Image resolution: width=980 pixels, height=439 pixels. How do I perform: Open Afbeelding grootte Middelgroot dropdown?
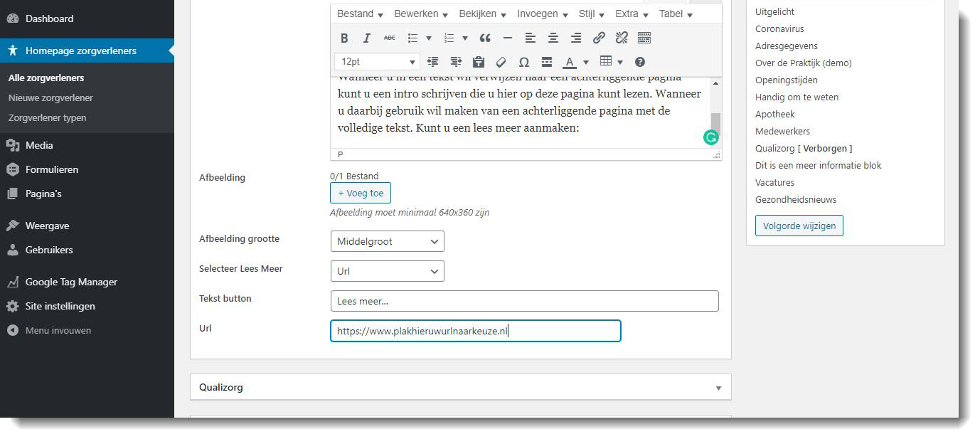coord(388,241)
